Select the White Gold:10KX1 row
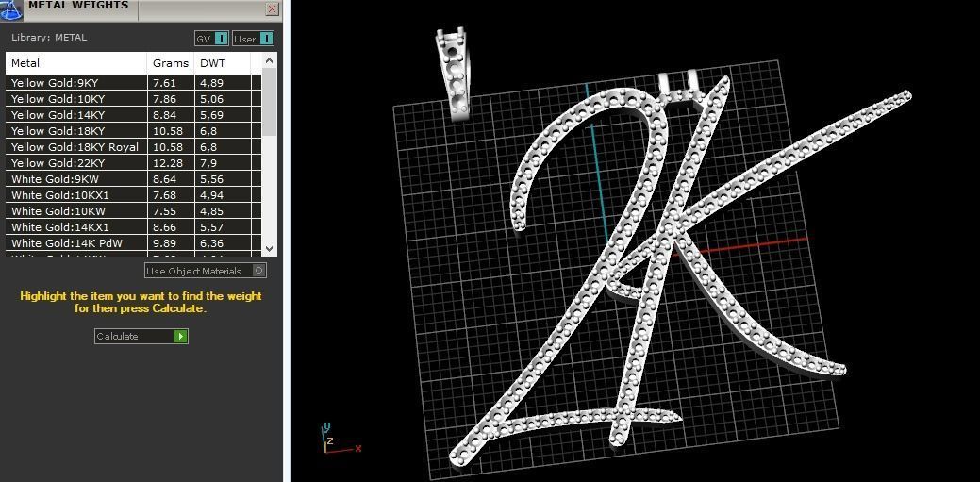 click(134, 195)
